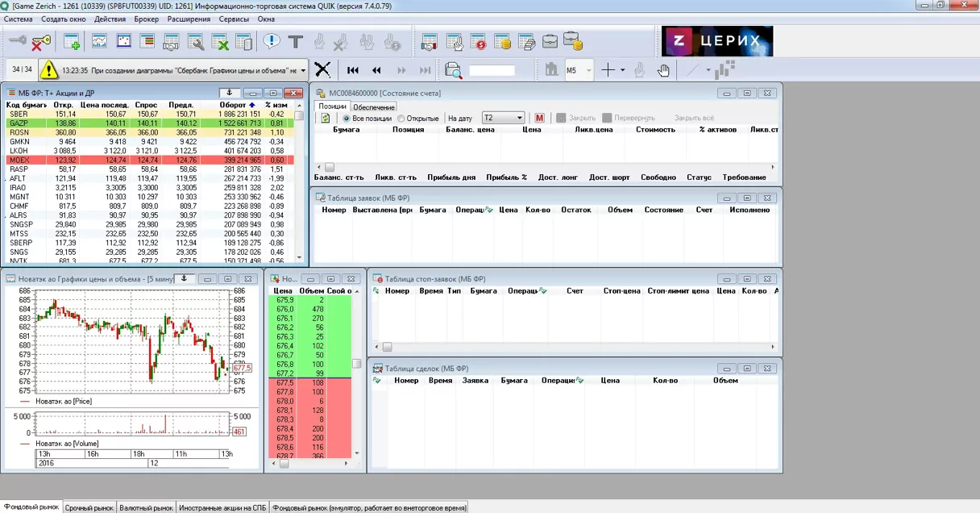Expand the warning message list dropdown arrow

[303, 70]
